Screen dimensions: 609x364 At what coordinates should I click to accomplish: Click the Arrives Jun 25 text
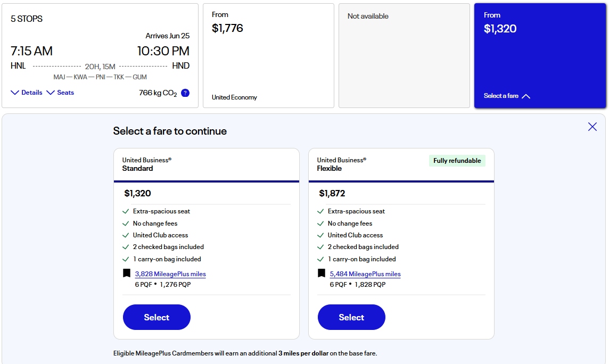167,36
